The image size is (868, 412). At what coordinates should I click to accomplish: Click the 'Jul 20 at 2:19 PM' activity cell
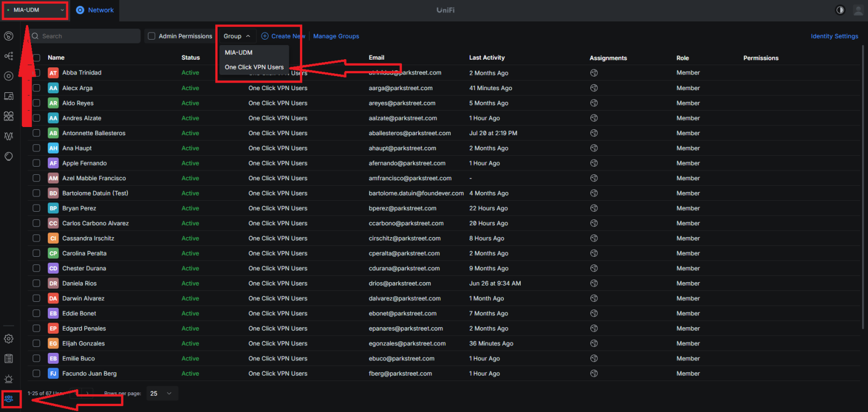[x=493, y=133]
